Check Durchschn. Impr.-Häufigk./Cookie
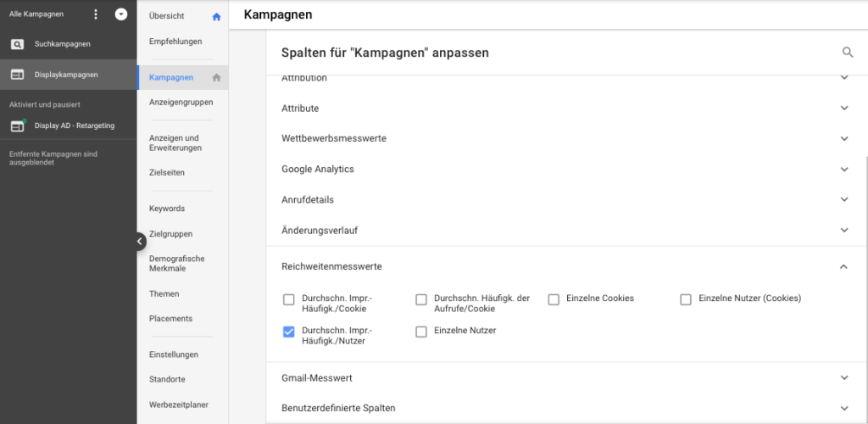 [x=288, y=300]
